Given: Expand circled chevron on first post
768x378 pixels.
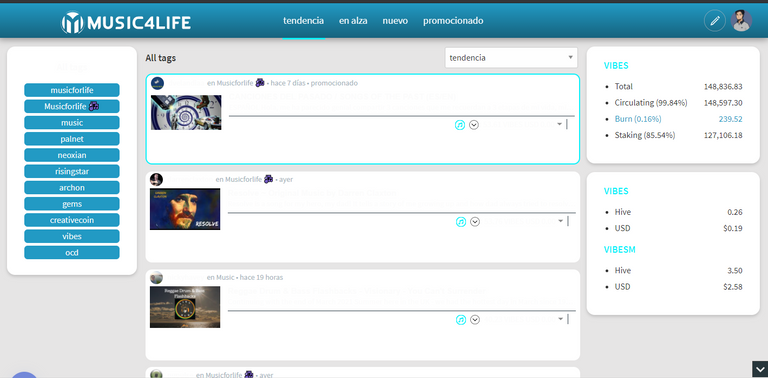Looking at the screenshot, I should point(474,125).
